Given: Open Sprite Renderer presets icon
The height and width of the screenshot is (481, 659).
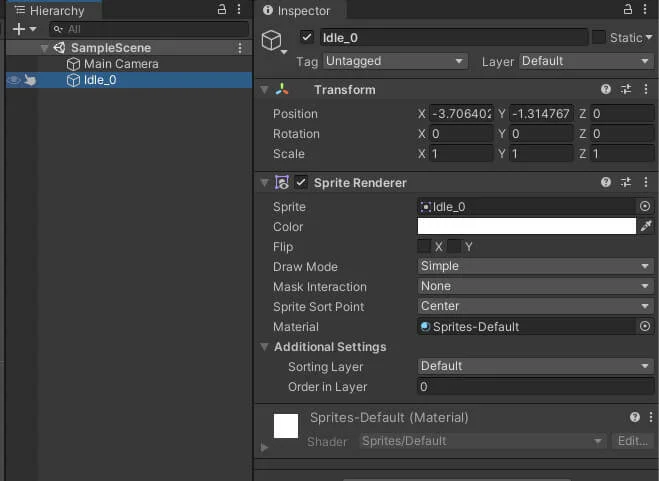Looking at the screenshot, I should (626, 182).
